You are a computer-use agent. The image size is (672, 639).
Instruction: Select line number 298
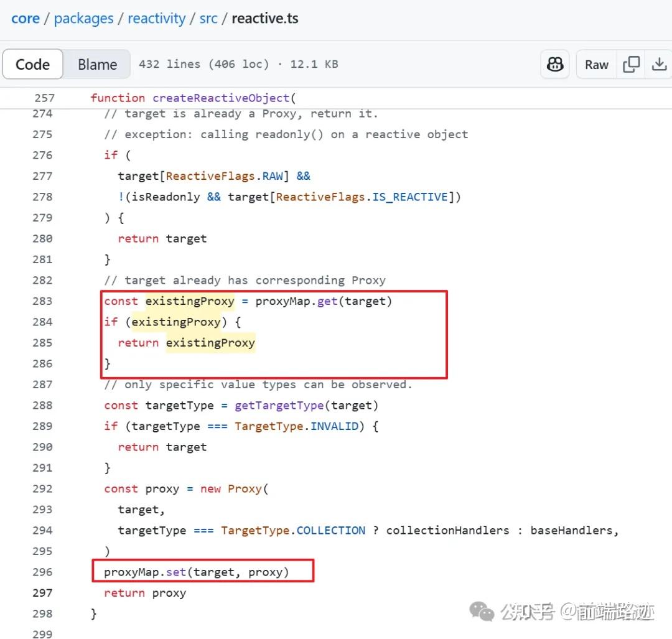point(42,613)
